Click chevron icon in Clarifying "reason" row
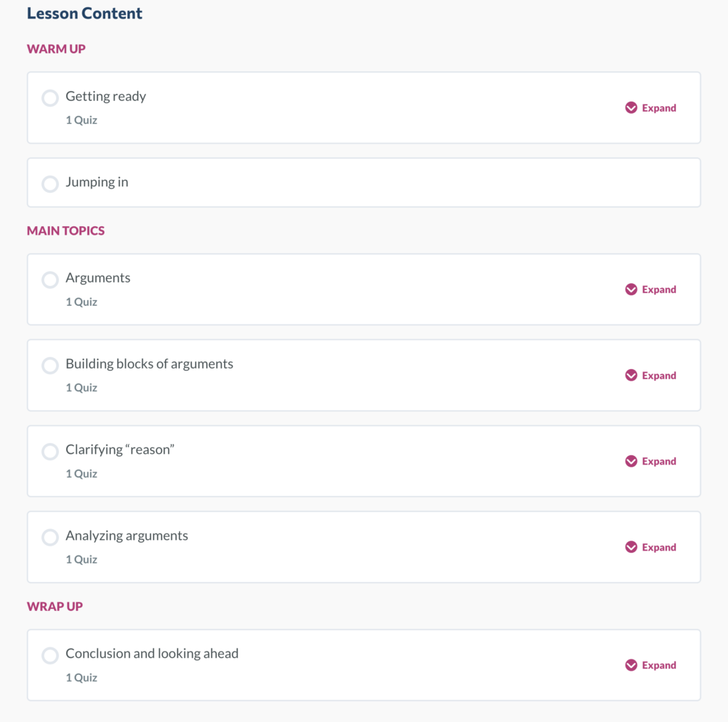This screenshot has height=722, width=728. click(x=631, y=462)
